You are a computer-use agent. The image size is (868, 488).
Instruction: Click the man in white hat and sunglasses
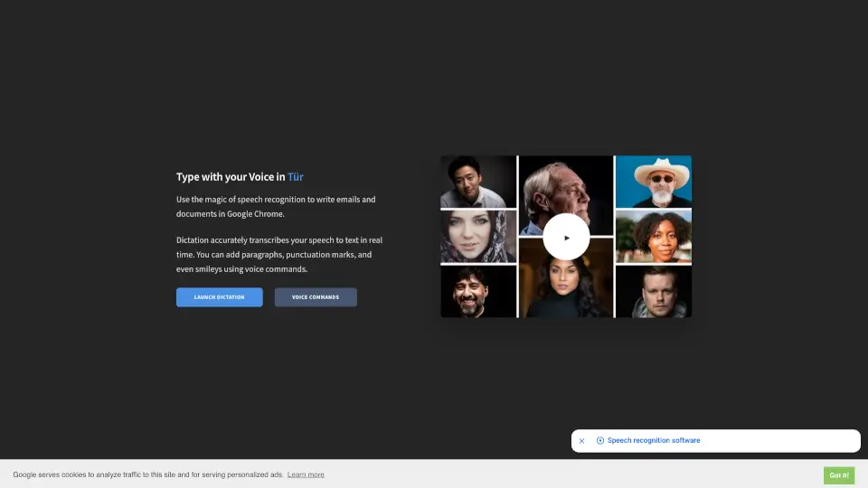pos(653,181)
